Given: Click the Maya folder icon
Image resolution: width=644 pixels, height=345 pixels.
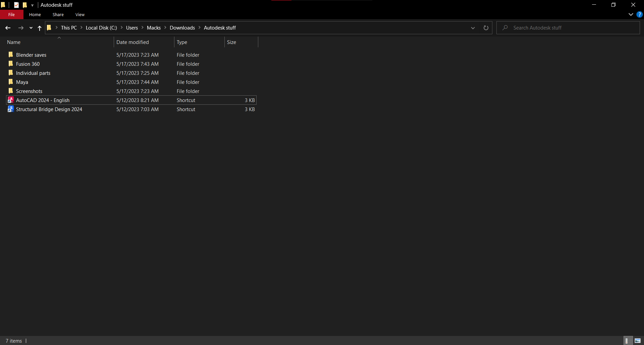Looking at the screenshot, I should tap(11, 82).
